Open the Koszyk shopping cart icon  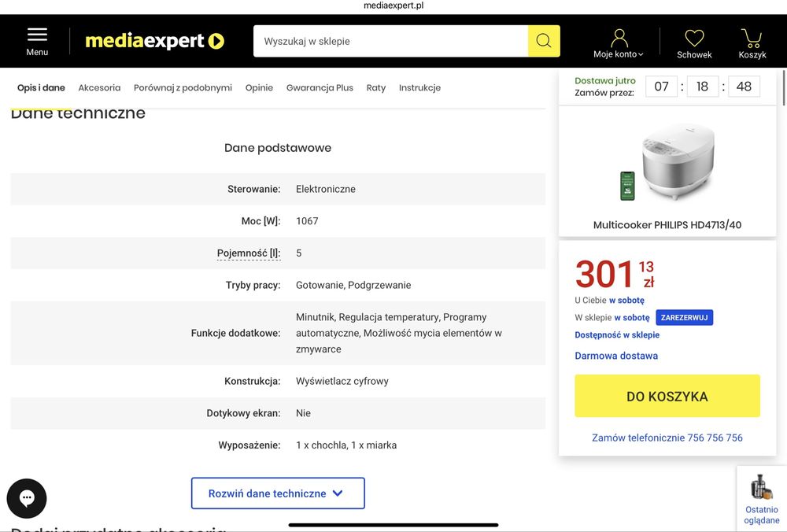752,37
